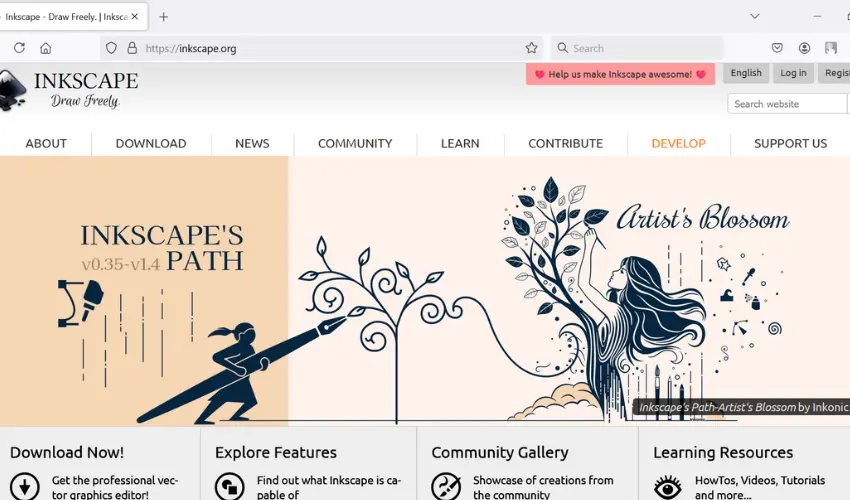This screenshot has width=850, height=500.
Task: Open the DOWNLOAD menu
Action: coord(151,143)
